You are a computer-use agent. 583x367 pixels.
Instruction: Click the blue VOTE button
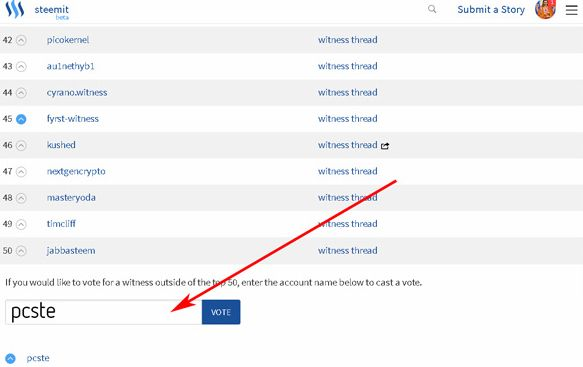pos(221,312)
